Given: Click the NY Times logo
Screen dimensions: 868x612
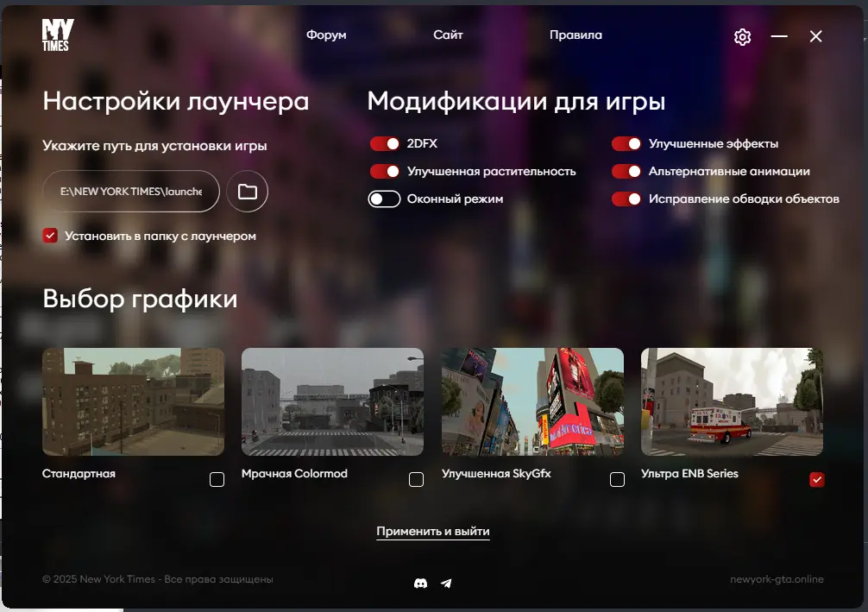Looking at the screenshot, I should point(57,35).
